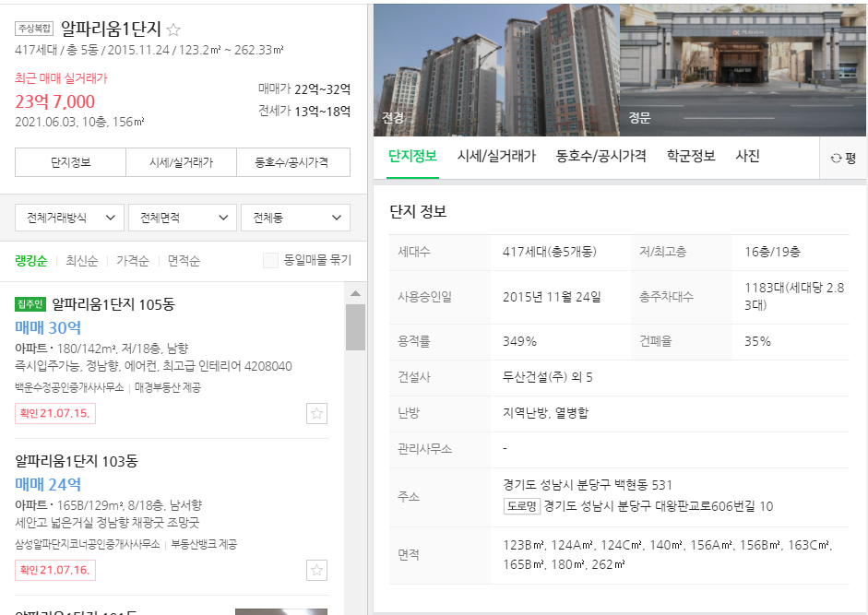Screen dimensions: 868x615
Task: Click the 백운수정공인중개사사무소 agency name
Action: pyautogui.click(x=69, y=387)
